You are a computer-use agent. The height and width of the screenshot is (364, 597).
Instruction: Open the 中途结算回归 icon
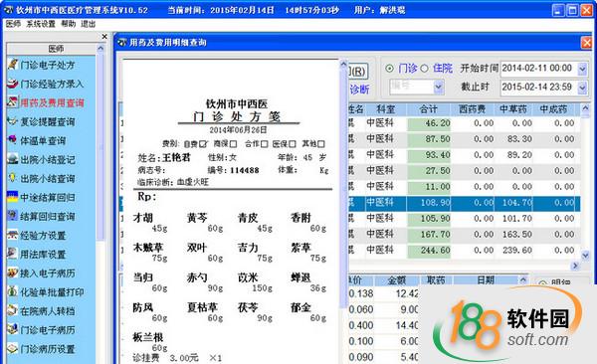pos(13,197)
